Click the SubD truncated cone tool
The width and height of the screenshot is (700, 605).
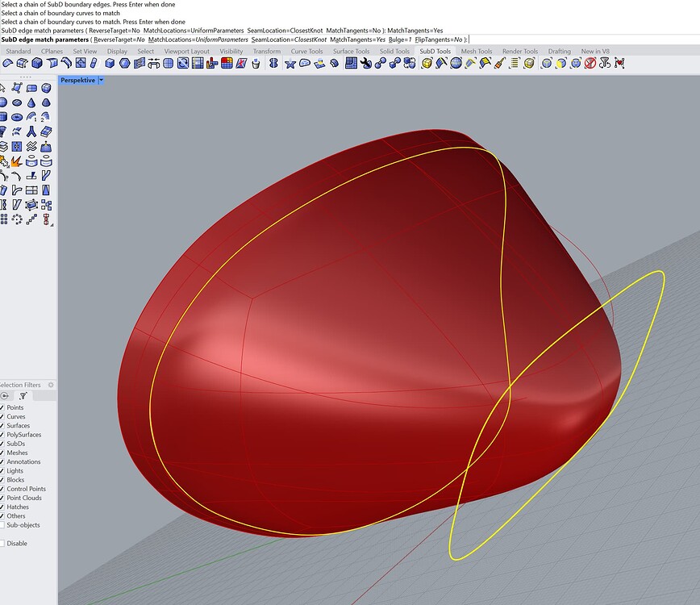coord(46,102)
